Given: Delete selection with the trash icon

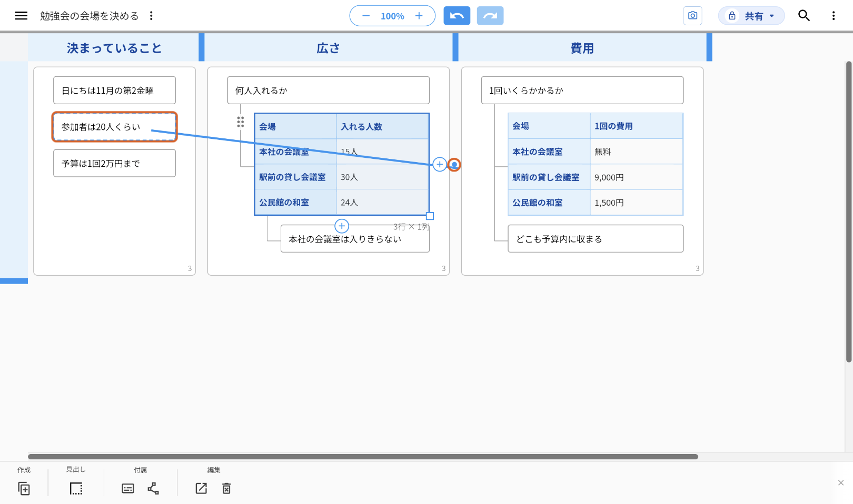Looking at the screenshot, I should (x=226, y=488).
